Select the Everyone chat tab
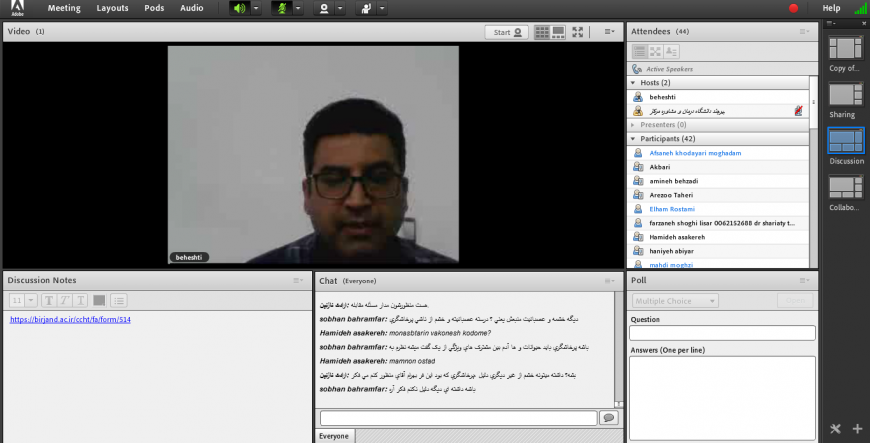 click(x=334, y=436)
